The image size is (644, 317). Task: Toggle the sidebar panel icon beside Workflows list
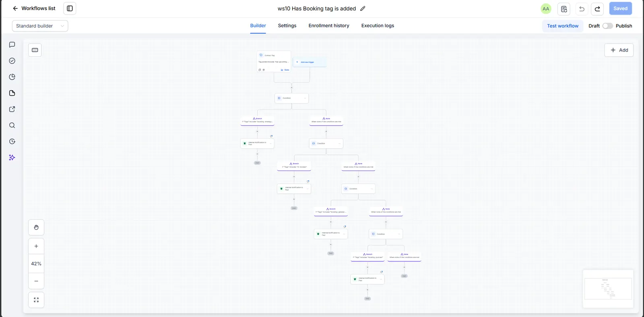pyautogui.click(x=70, y=8)
